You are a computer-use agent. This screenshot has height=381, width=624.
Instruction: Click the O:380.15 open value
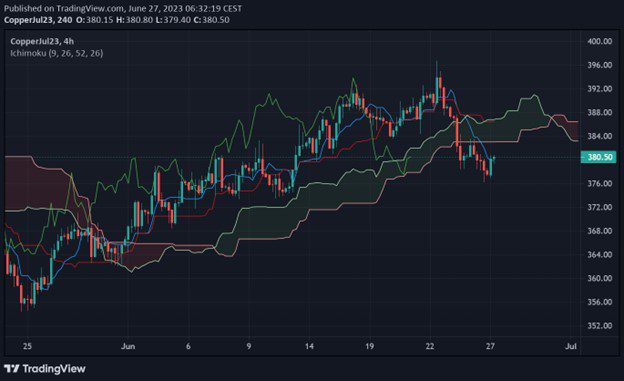(x=95, y=20)
